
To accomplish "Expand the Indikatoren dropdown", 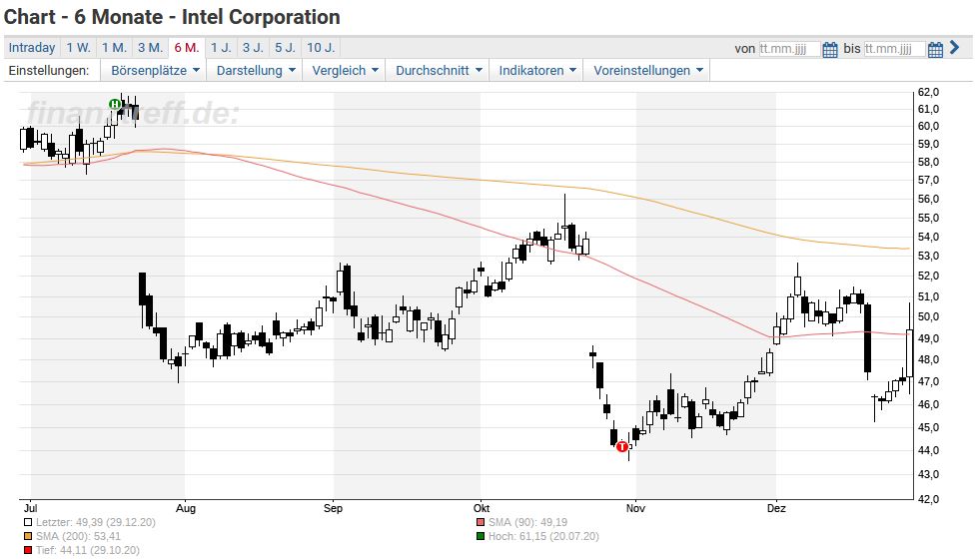I will tap(536, 71).
